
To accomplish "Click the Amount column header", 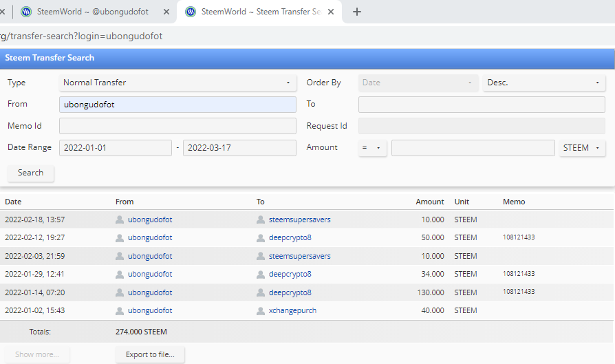I will point(430,202).
